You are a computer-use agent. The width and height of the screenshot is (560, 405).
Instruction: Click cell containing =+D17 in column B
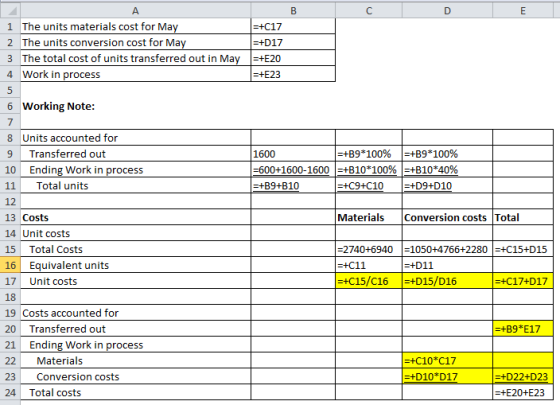pyautogui.click(x=293, y=42)
